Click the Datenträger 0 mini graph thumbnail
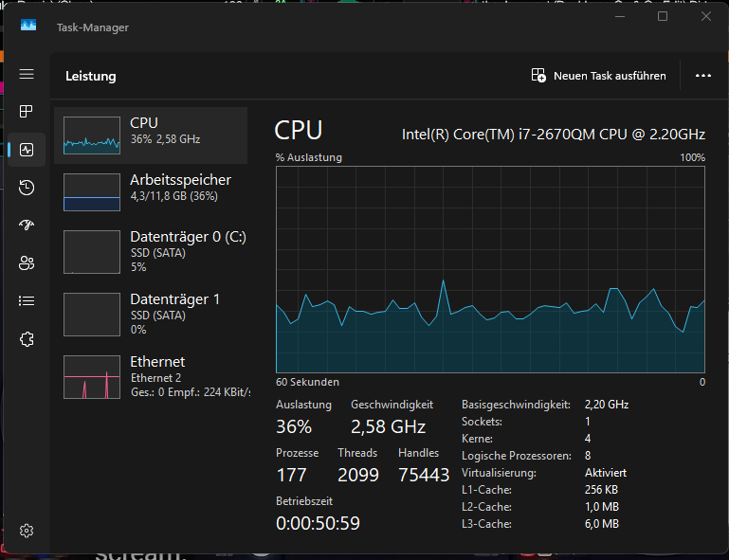 pyautogui.click(x=92, y=251)
